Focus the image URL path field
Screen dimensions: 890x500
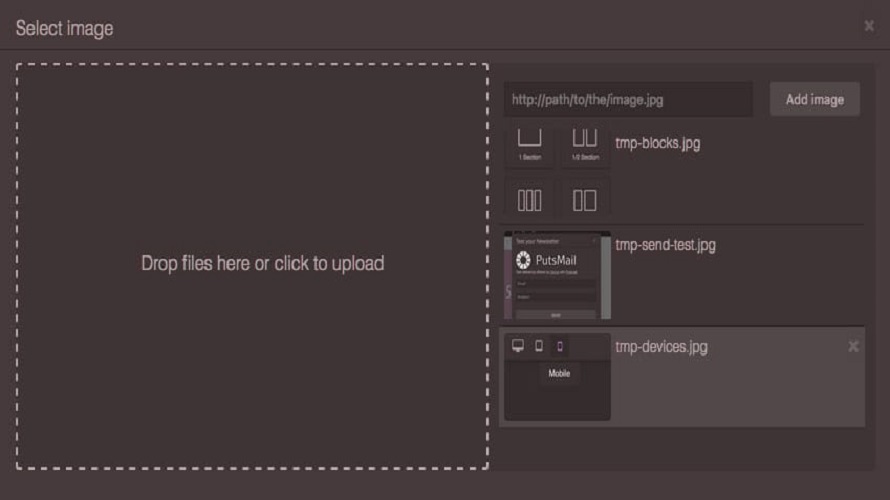[x=628, y=100]
